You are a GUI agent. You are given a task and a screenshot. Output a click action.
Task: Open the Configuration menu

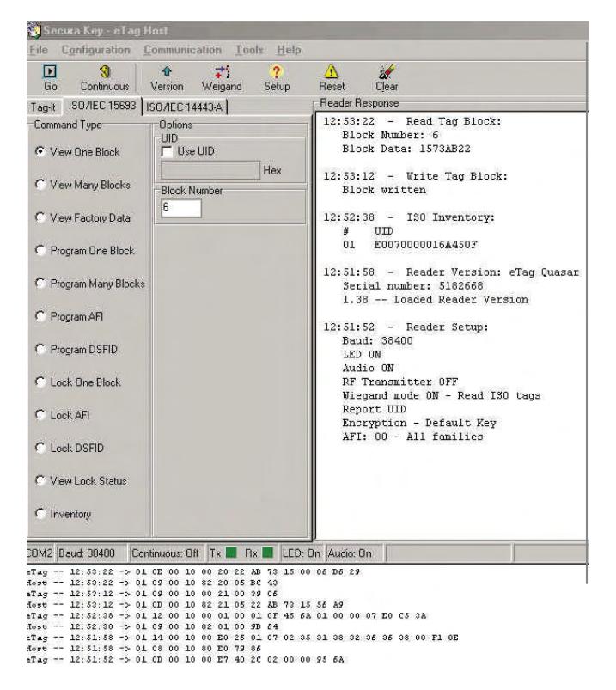[x=95, y=50]
